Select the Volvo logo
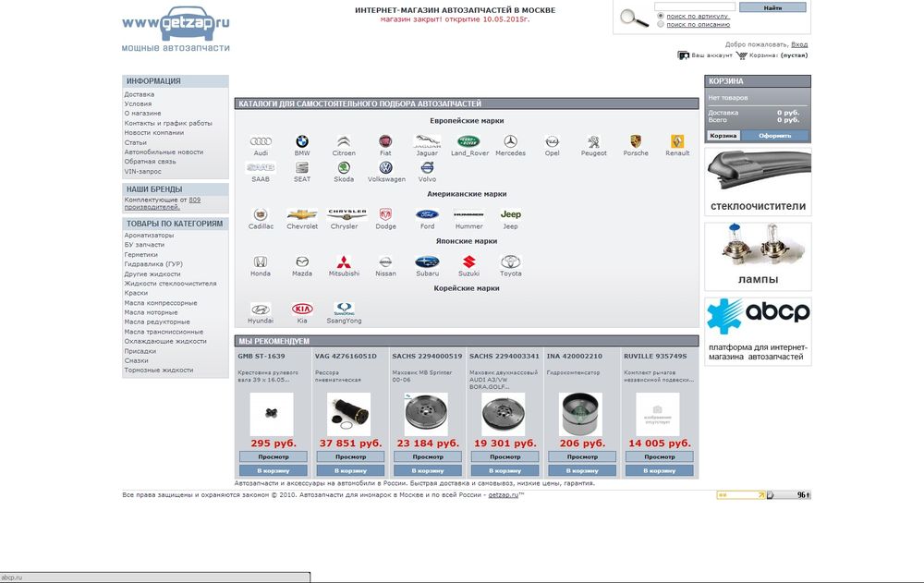This screenshot has width=924, height=583. (427, 167)
